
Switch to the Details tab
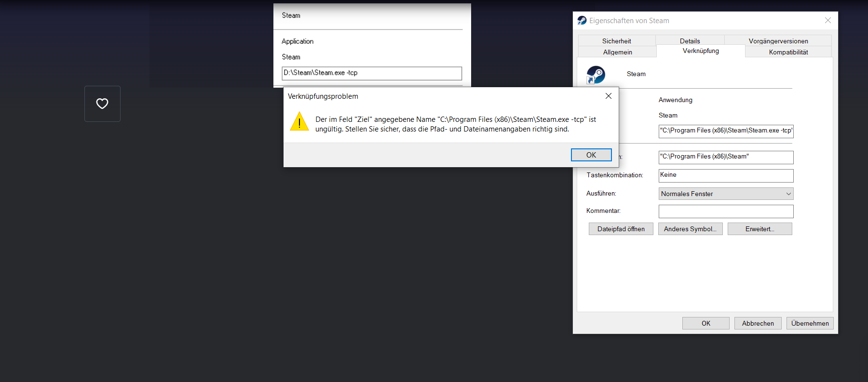click(690, 41)
